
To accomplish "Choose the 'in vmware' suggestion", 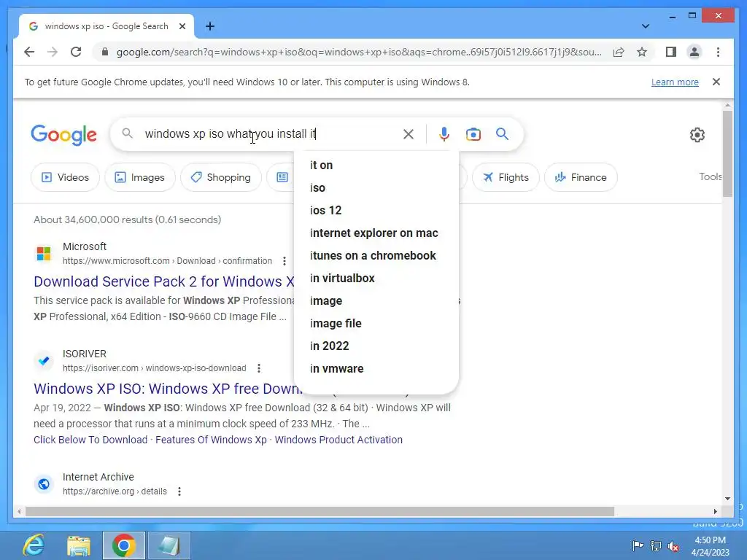I will [x=376, y=368].
